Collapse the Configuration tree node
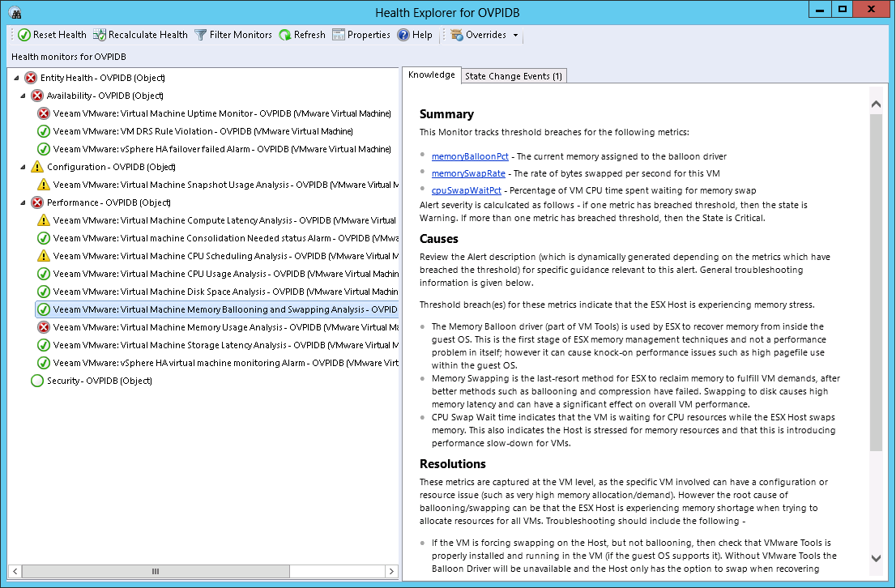Viewport: 896px width, 588px height. pyautogui.click(x=23, y=167)
